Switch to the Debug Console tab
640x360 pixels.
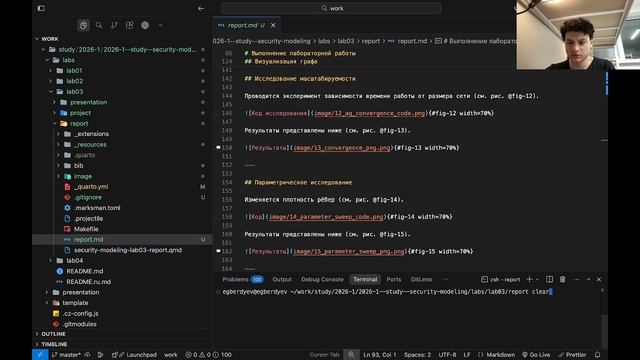click(x=322, y=280)
